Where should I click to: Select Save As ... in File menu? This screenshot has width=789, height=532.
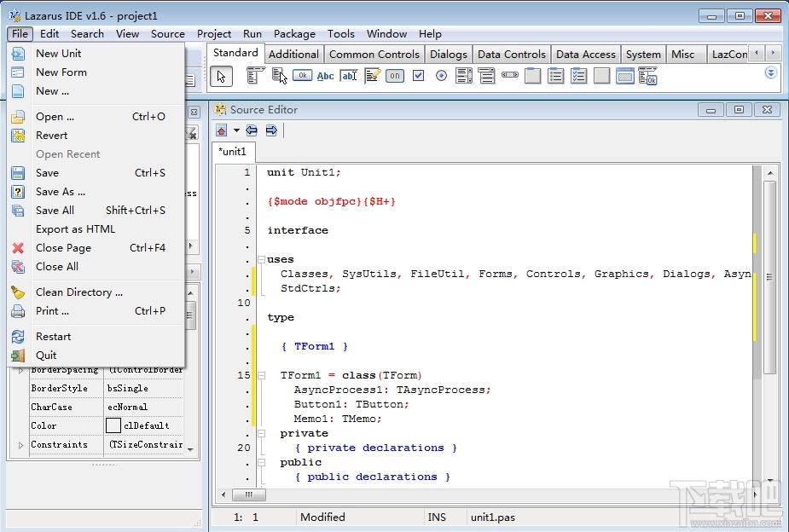click(96, 192)
